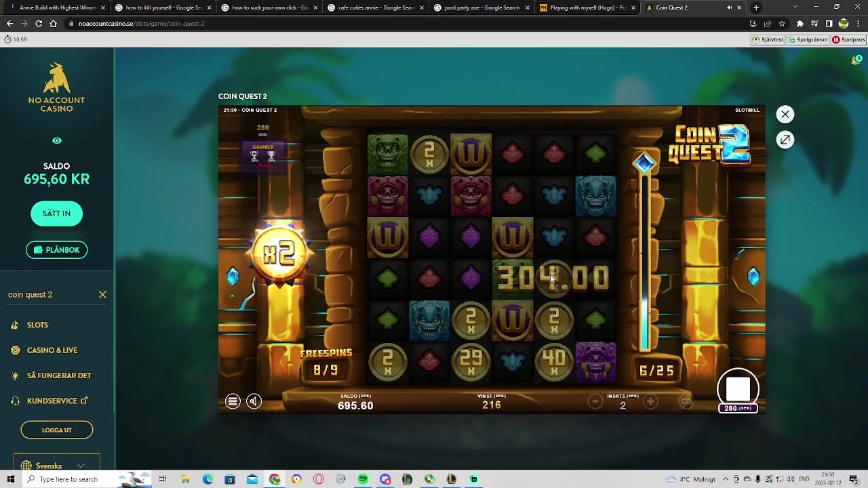Image resolution: width=868 pixels, height=488 pixels.
Task: Mute the Coin Quest 2 tab audio
Action: (x=729, y=7)
